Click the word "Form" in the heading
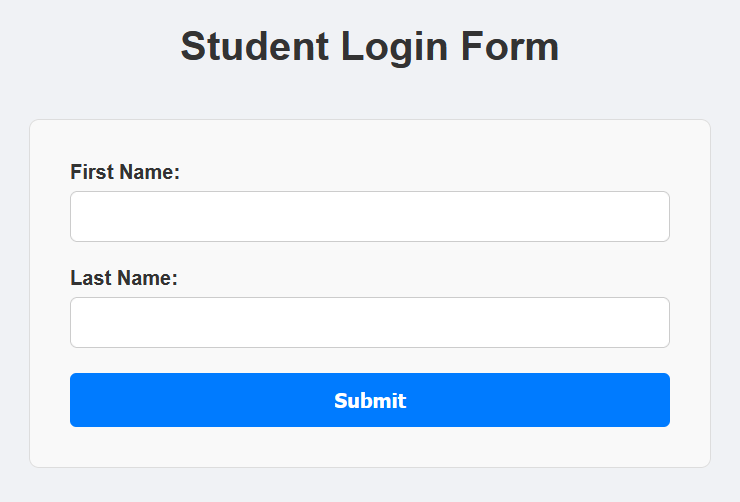 [x=510, y=46]
